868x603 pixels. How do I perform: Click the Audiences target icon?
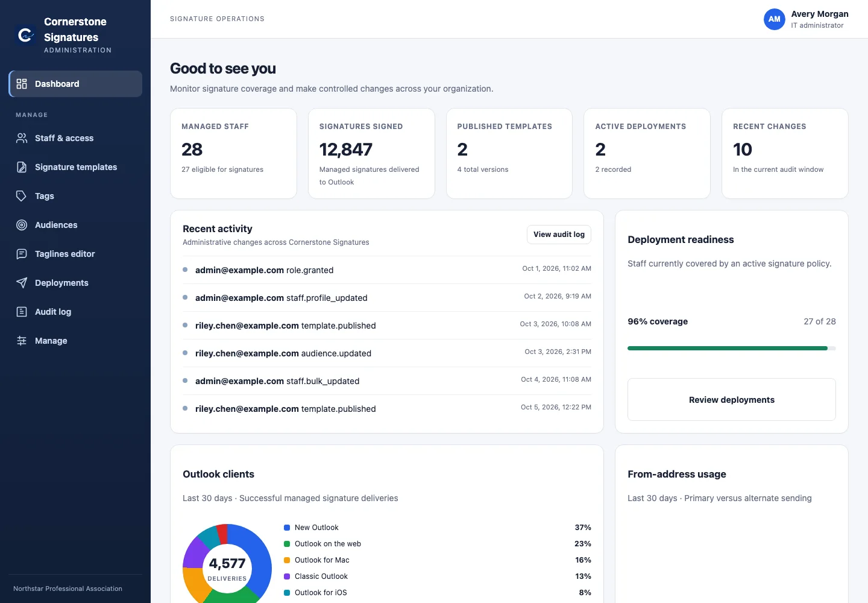(x=22, y=225)
